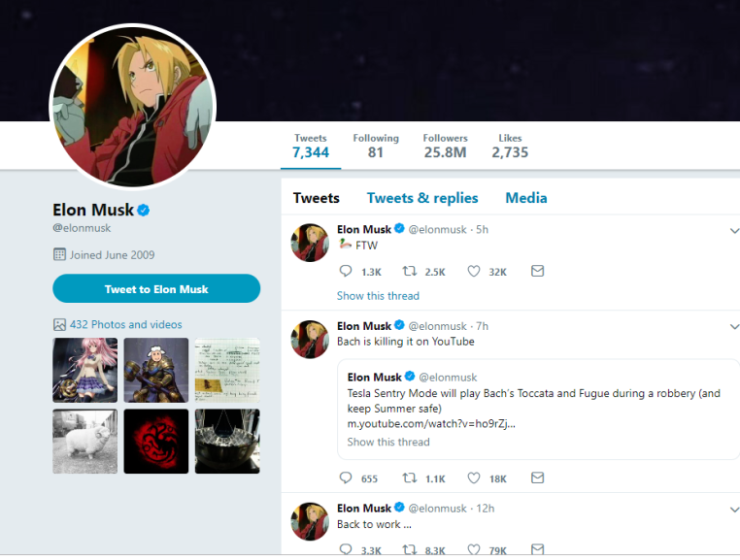Like the FTW tweet
Screen dimensions: 740x560
474,272
